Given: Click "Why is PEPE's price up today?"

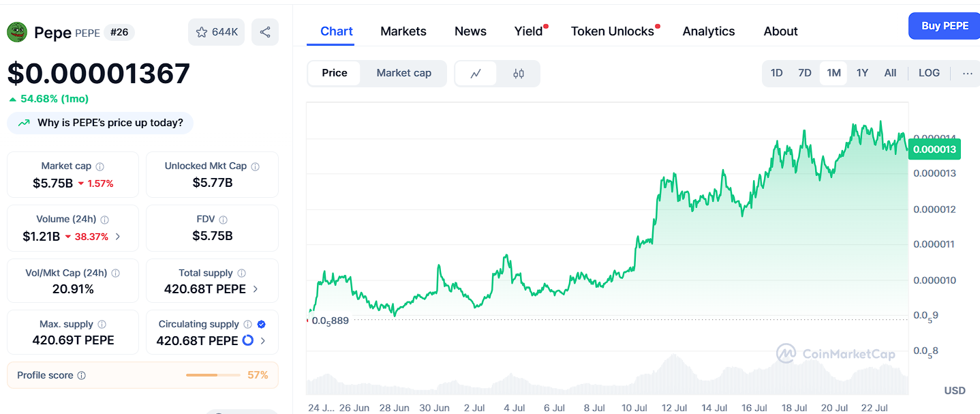Looking at the screenshot, I should click(x=100, y=123).
